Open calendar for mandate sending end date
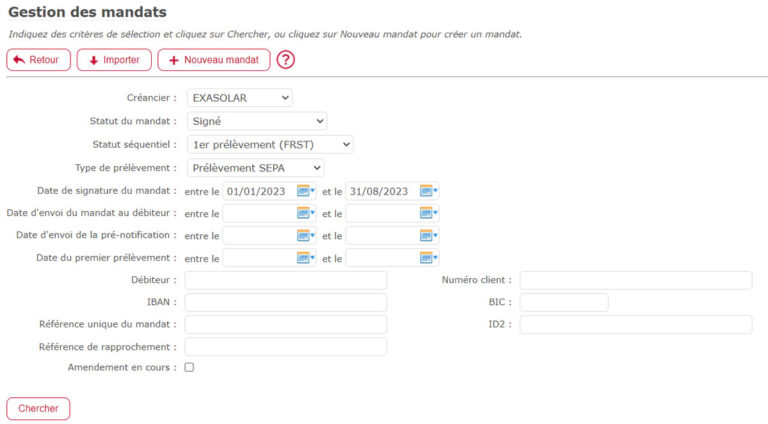Viewport: 768px width, 424px height. click(x=428, y=213)
